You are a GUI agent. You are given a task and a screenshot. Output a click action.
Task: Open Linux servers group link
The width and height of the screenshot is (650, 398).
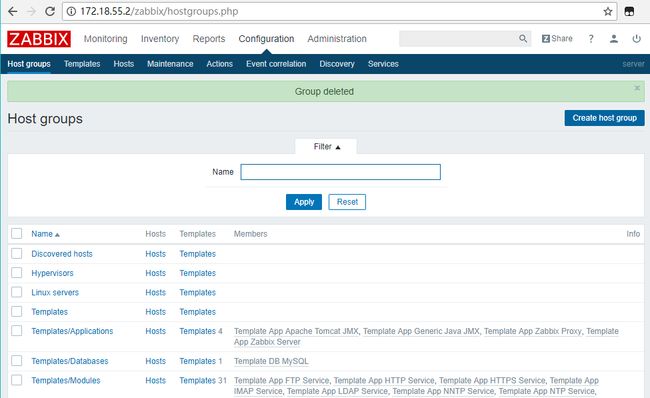pos(55,292)
